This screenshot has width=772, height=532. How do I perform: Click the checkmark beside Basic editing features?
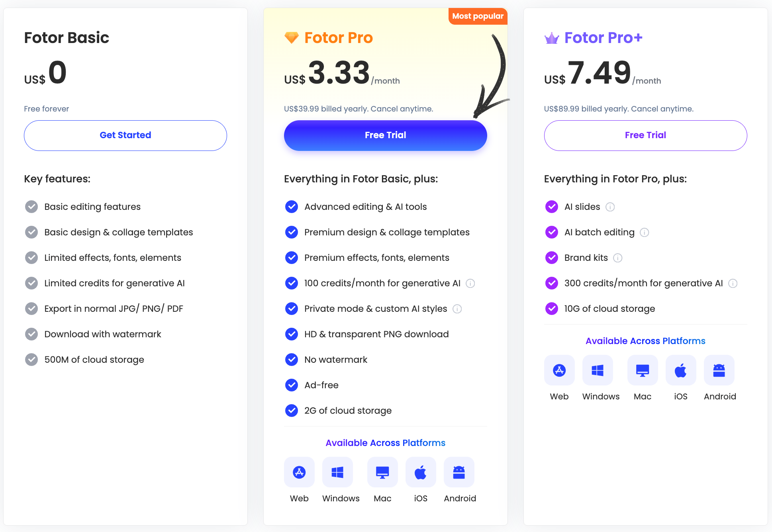tap(31, 207)
